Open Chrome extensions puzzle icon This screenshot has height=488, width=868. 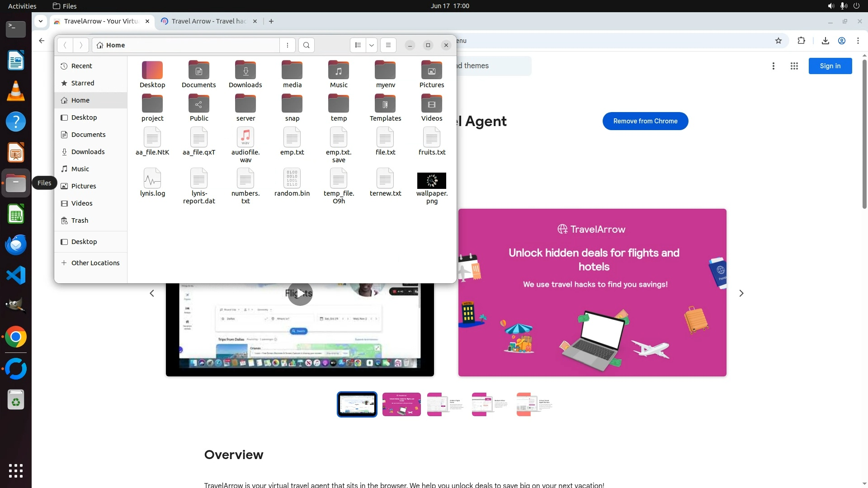click(801, 41)
